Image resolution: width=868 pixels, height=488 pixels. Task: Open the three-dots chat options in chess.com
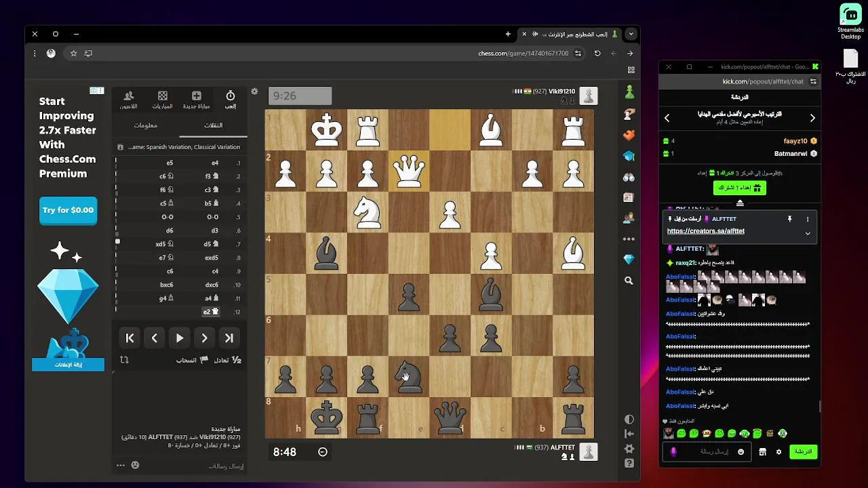click(x=121, y=465)
